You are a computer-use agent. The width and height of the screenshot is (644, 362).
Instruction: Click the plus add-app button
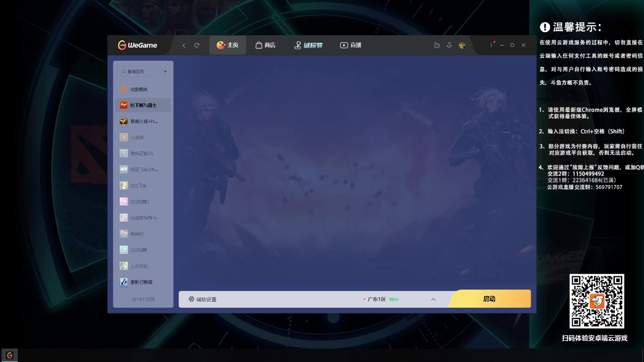click(166, 71)
